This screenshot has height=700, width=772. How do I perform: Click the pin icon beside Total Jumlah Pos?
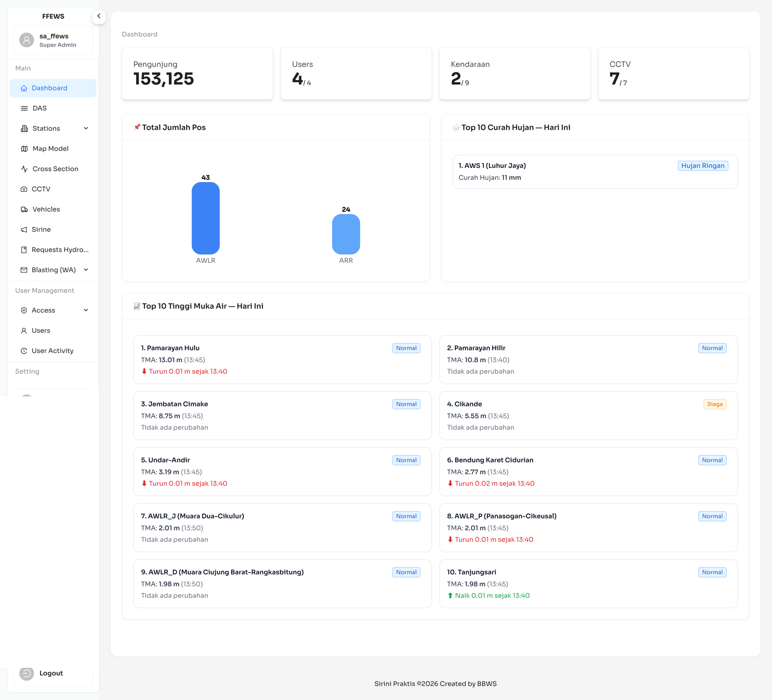(137, 127)
